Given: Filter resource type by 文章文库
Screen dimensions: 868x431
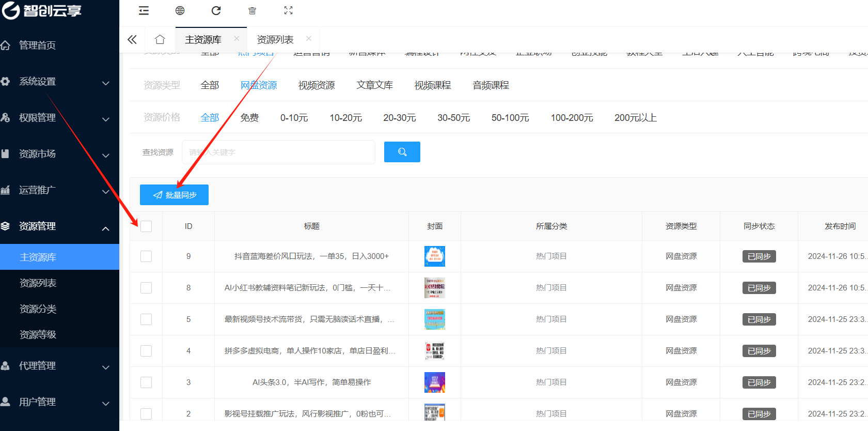Looking at the screenshot, I should coord(375,85).
